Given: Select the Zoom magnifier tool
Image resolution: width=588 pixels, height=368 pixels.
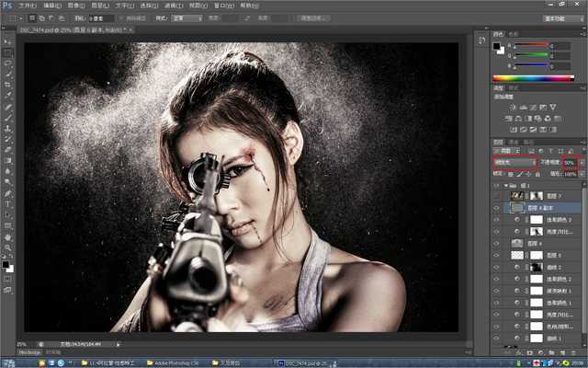Looking at the screenshot, I should 8,247.
